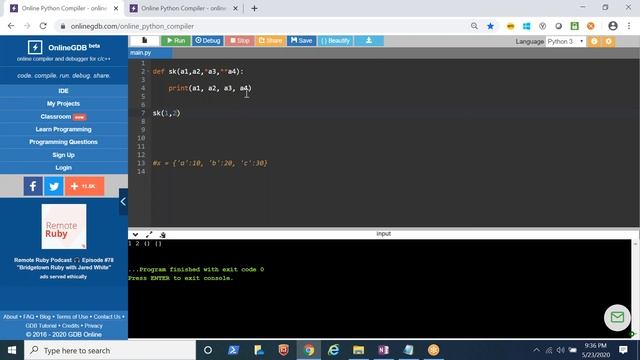The height and width of the screenshot is (360, 640).
Task: Go back with browser back arrow
Action: [11, 26]
